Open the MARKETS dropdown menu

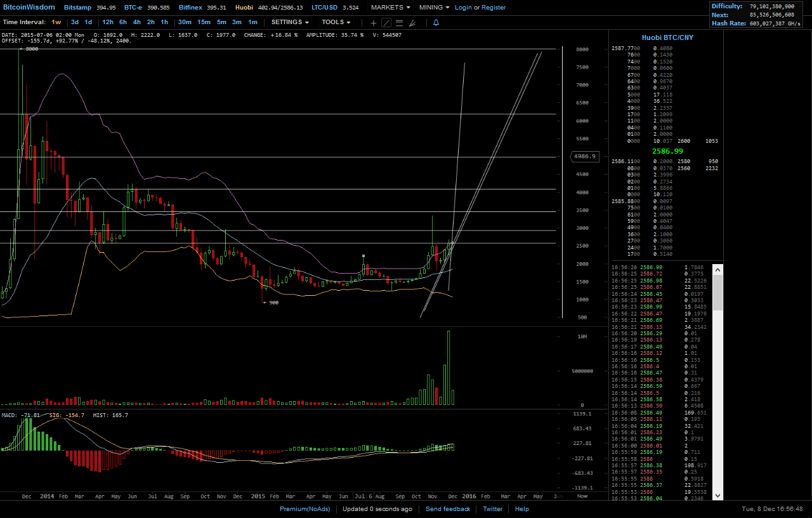click(x=390, y=8)
